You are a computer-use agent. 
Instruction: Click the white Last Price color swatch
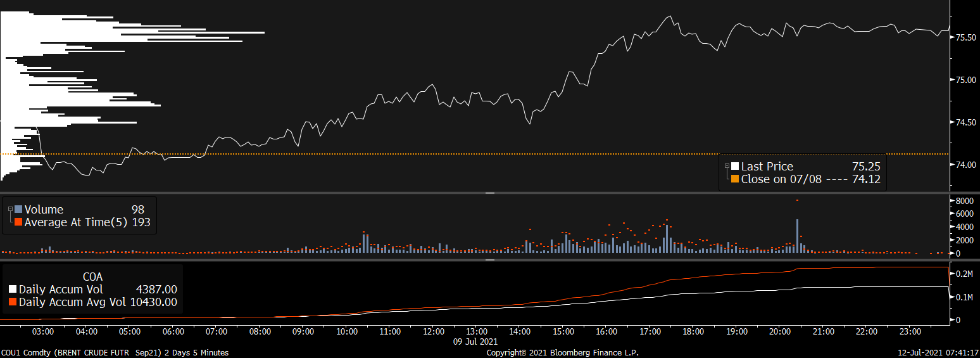click(x=735, y=167)
